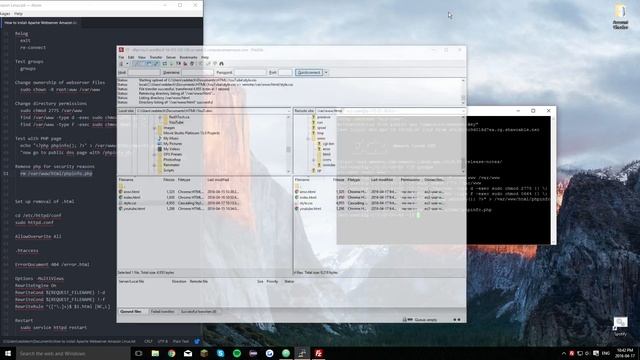The image size is (640, 360).
Task: Sort remote files by Permissions column
Action: coord(410,180)
